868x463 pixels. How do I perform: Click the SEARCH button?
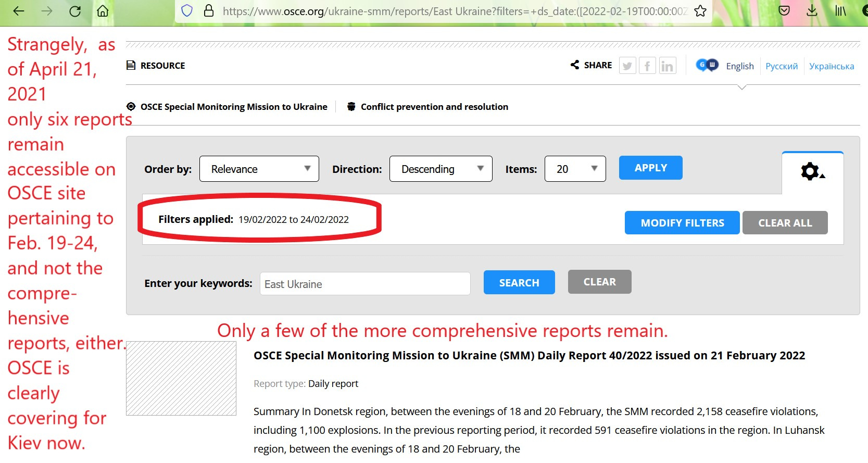click(519, 282)
